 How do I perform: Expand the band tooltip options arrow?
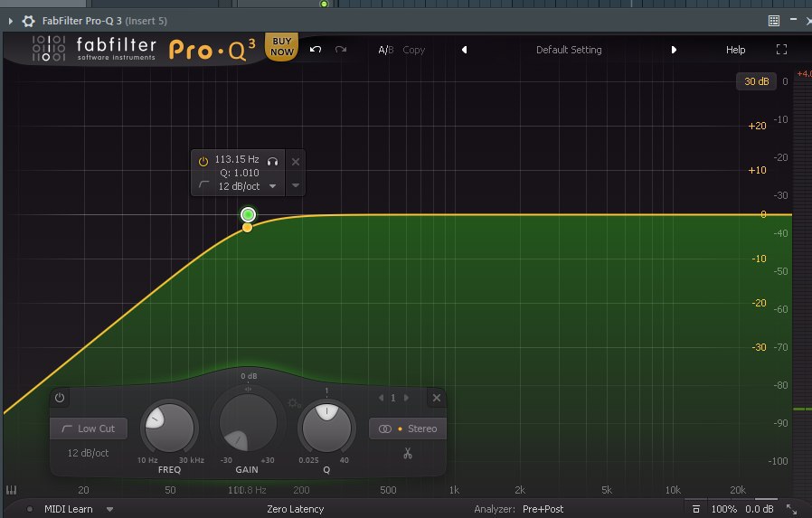(296, 185)
